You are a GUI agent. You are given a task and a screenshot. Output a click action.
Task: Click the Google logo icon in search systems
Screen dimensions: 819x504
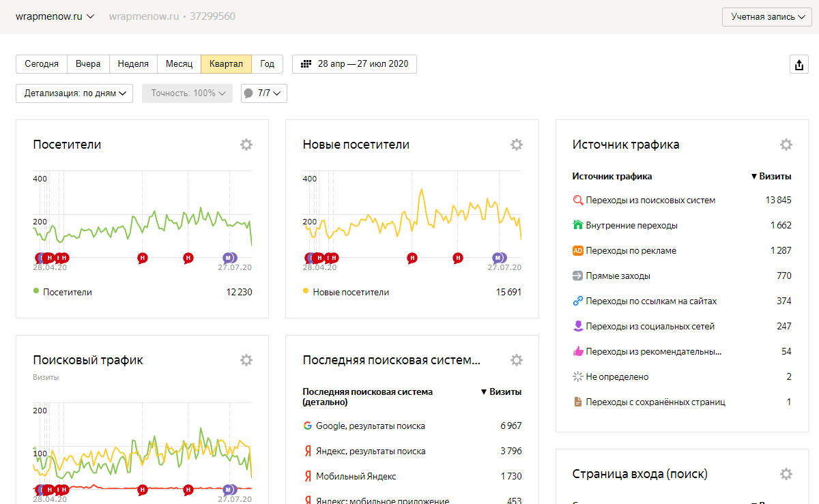(308, 426)
